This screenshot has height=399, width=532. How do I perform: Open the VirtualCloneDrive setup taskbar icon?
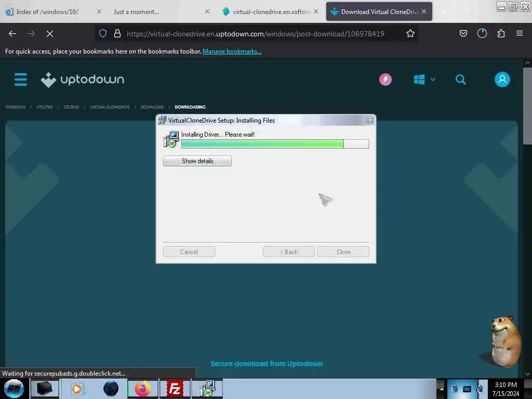207,389
